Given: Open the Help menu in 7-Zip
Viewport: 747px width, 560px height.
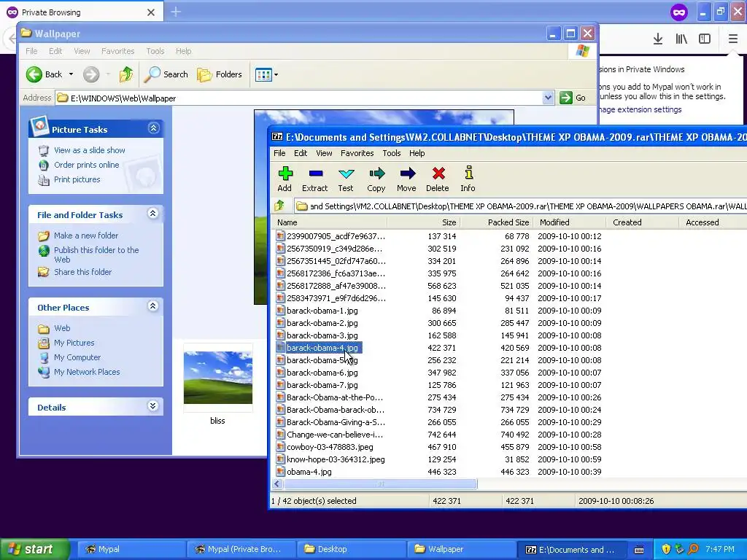Looking at the screenshot, I should 417,153.
